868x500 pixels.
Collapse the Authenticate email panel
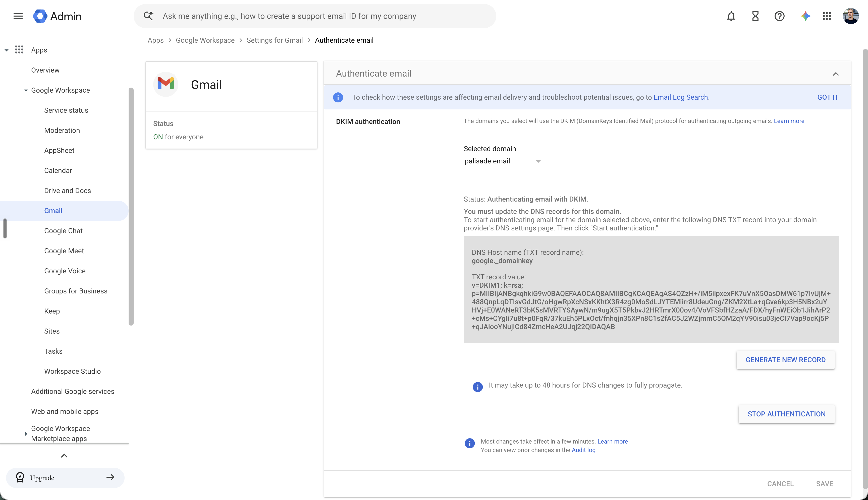coord(836,74)
